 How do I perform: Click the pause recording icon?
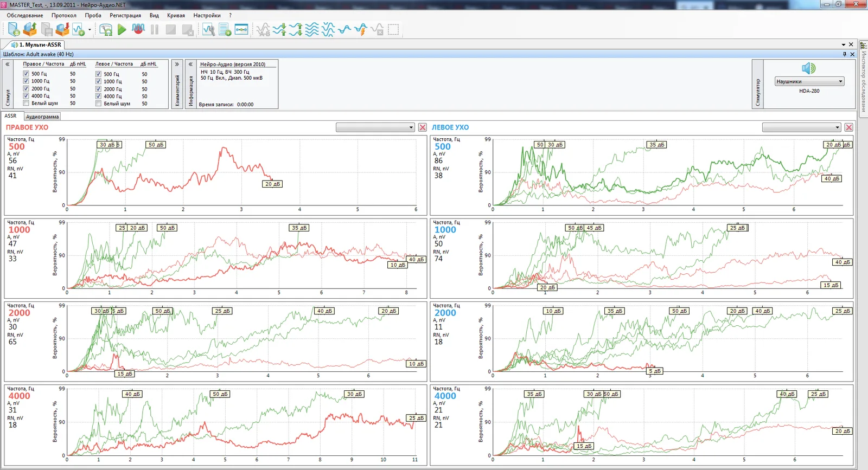[x=155, y=29]
